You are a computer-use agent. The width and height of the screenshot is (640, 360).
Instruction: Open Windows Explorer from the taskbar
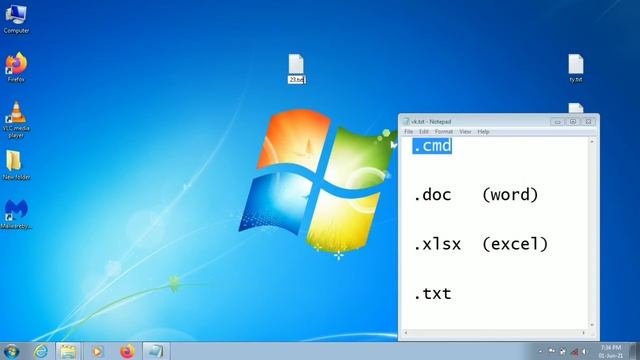click(68, 351)
